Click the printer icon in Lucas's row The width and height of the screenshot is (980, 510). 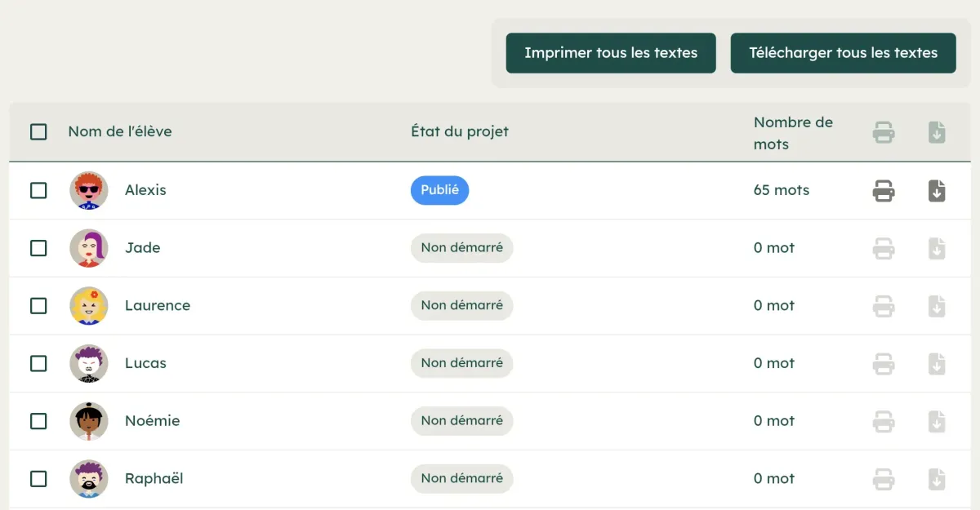[884, 364]
